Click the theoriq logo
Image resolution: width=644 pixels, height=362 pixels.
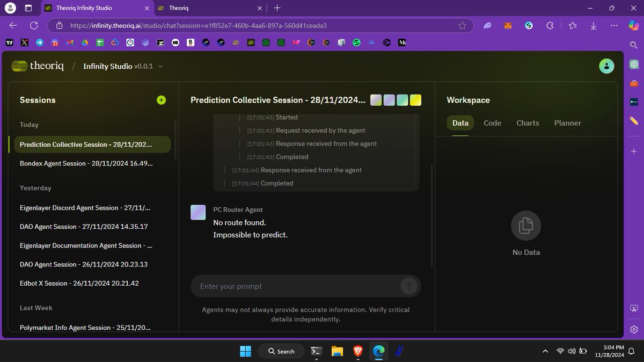(38, 66)
